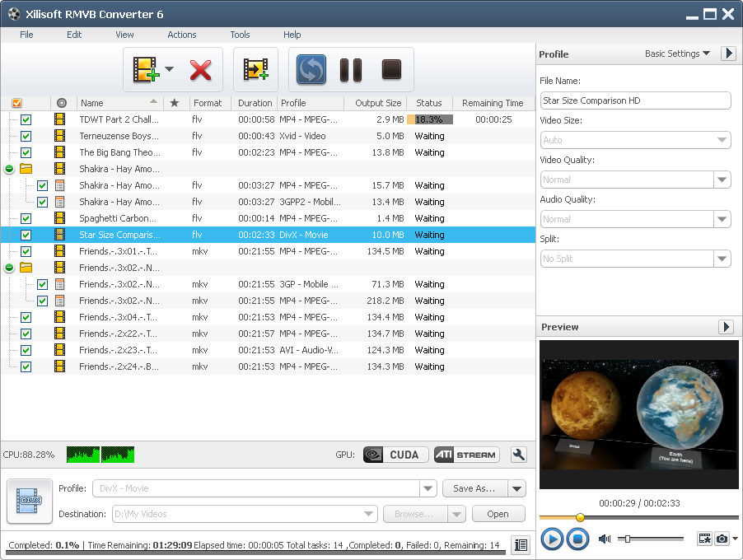Click the Add Profile toolbar icon
Image resolution: width=743 pixels, height=560 pixels.
255,70
